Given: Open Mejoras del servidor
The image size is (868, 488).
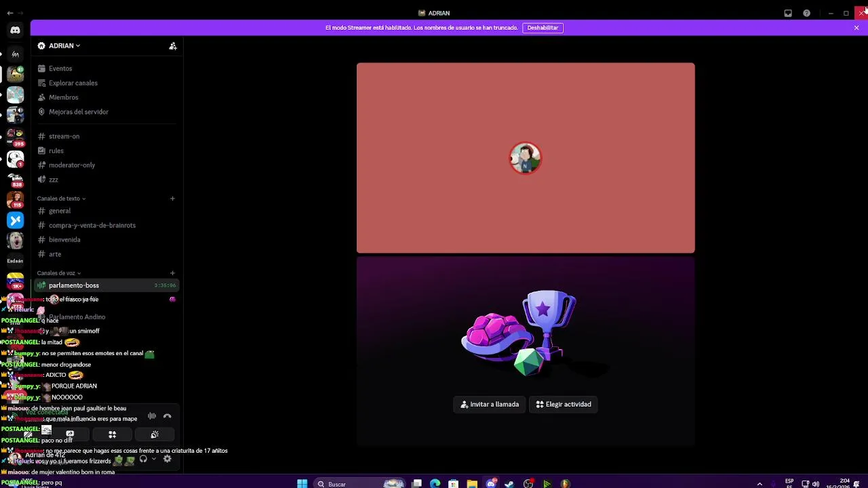Looking at the screenshot, I should (107, 112).
